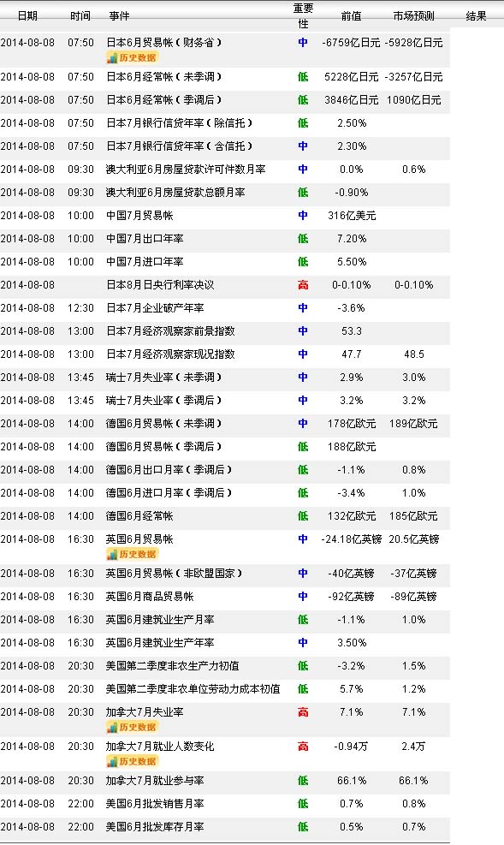
Task: Select event 日本6月经常帐（未季调）
Action: point(163,77)
